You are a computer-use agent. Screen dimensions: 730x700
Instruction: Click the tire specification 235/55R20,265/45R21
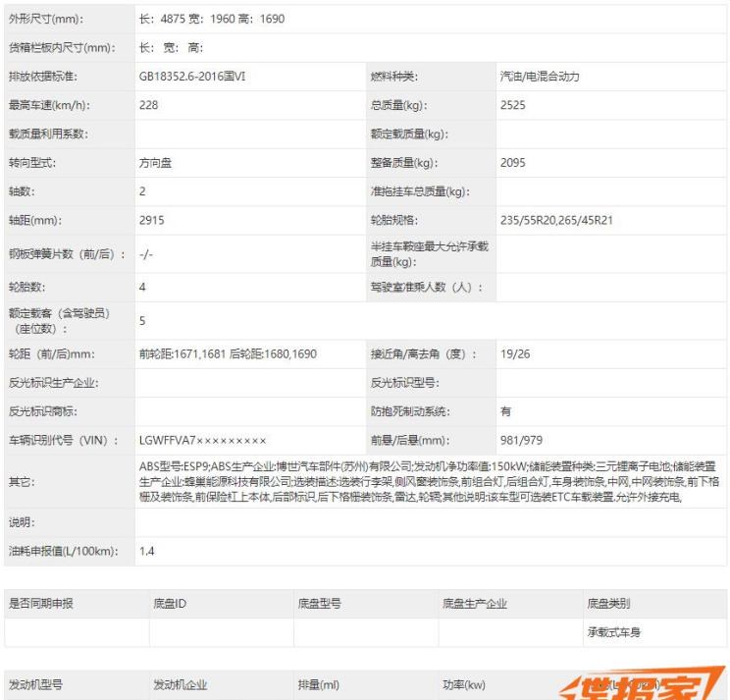556,221
